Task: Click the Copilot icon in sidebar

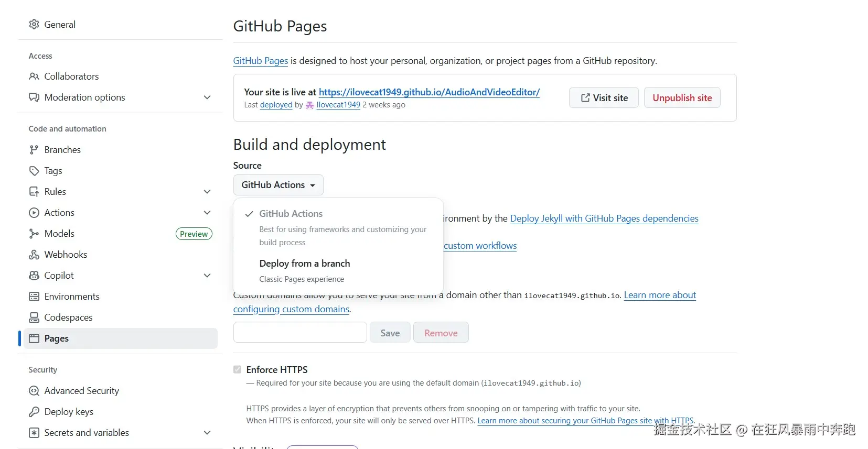Action: coord(34,276)
